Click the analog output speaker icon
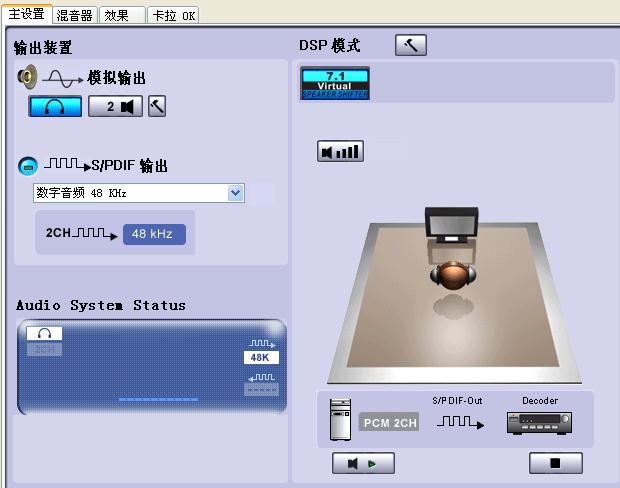The width and height of the screenshot is (620, 488). click(x=26, y=76)
